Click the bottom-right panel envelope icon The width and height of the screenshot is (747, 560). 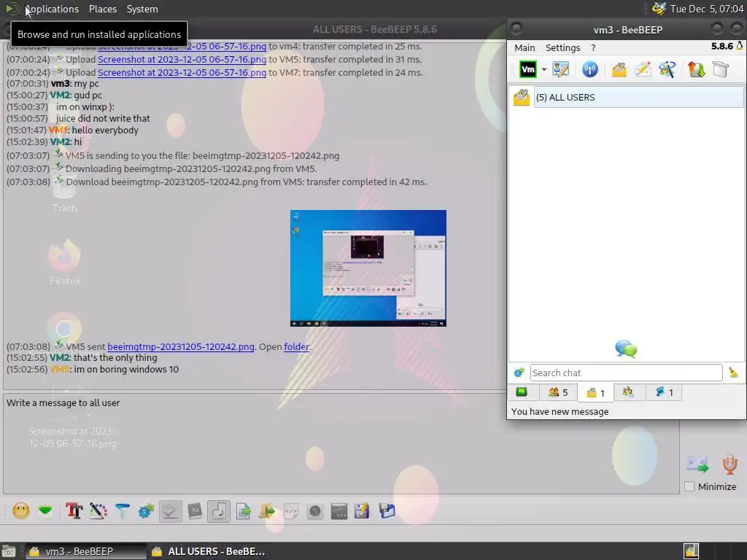click(x=692, y=551)
